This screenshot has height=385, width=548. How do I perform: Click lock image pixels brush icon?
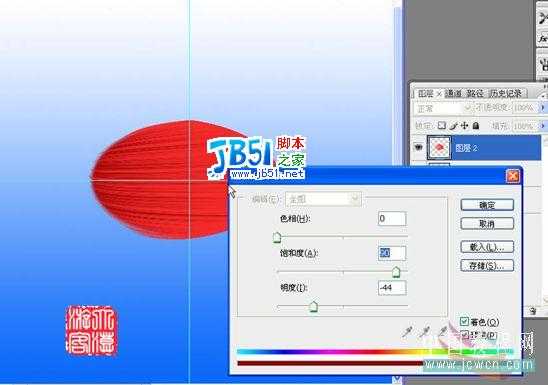454,126
